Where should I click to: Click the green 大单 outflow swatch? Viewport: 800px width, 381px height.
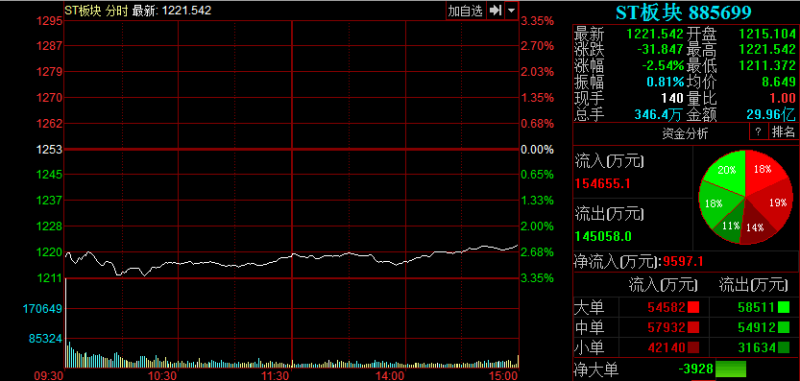pos(783,308)
